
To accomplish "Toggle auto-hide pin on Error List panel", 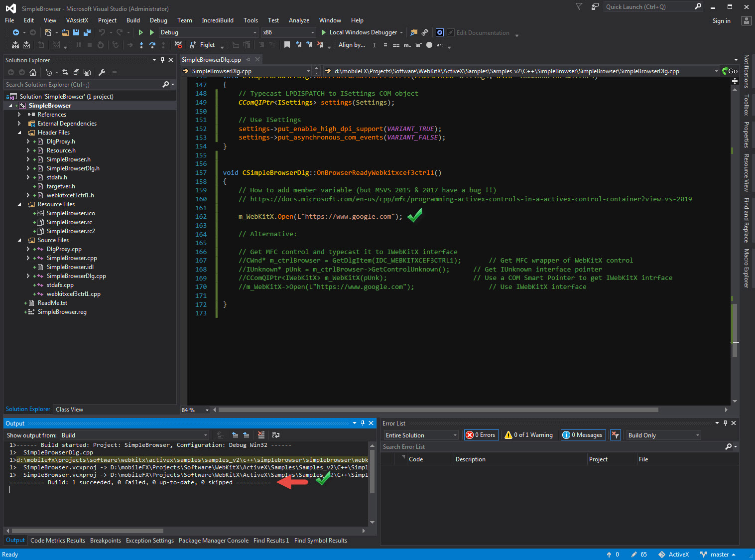I will coord(725,423).
